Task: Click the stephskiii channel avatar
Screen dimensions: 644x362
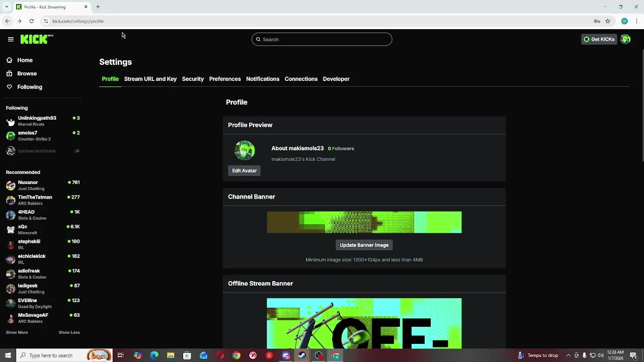Action: coord(11,244)
